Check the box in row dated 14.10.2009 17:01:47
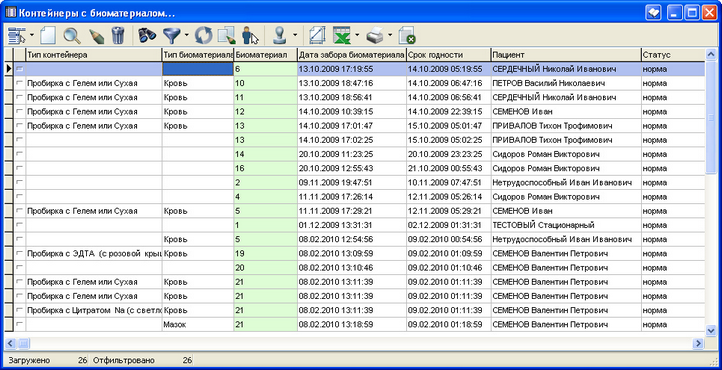Screen dimensions: 722x370 [19, 126]
